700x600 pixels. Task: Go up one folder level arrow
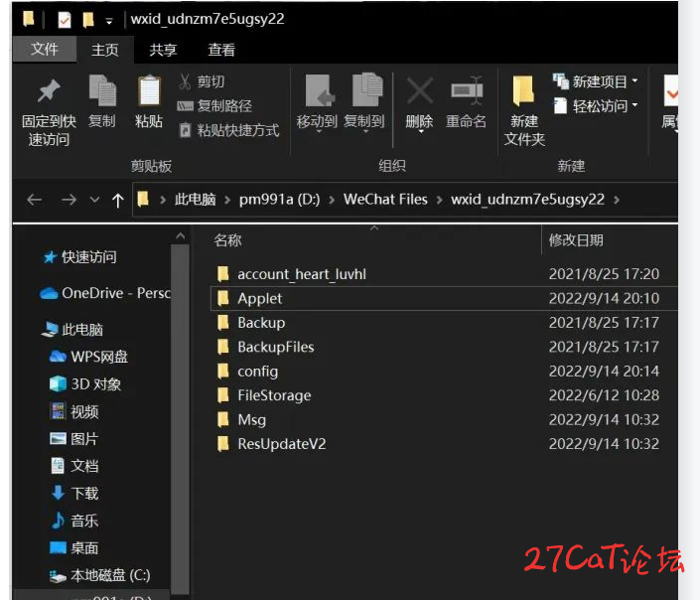[x=118, y=200]
